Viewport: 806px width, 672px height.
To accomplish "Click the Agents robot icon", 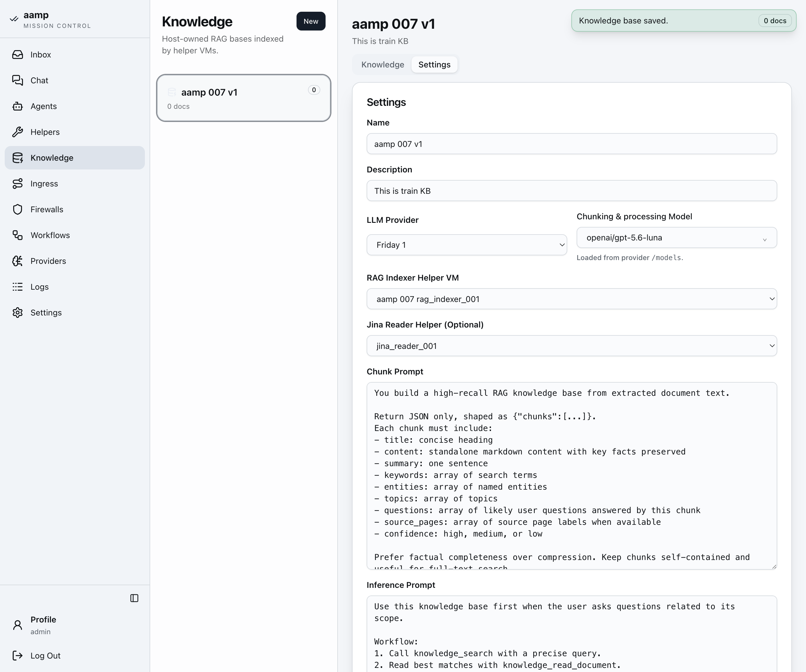I will pos(17,106).
